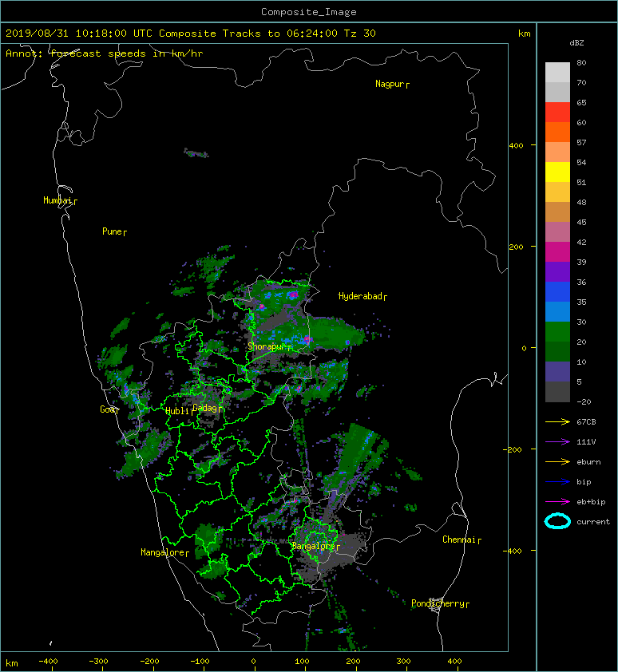Click the 51 value on the dBZ scale
The image size is (618, 672).
(x=581, y=182)
